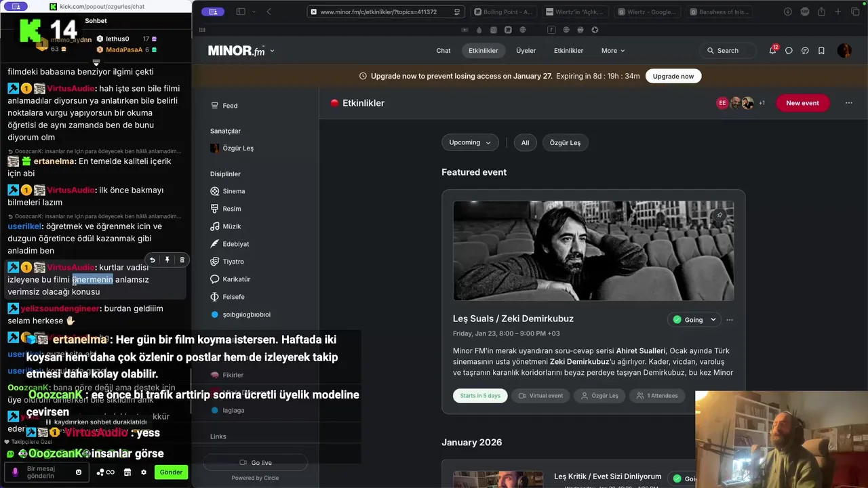This screenshot has height=488, width=868.
Task: Click the pin icon on featured event image
Action: click(x=719, y=216)
